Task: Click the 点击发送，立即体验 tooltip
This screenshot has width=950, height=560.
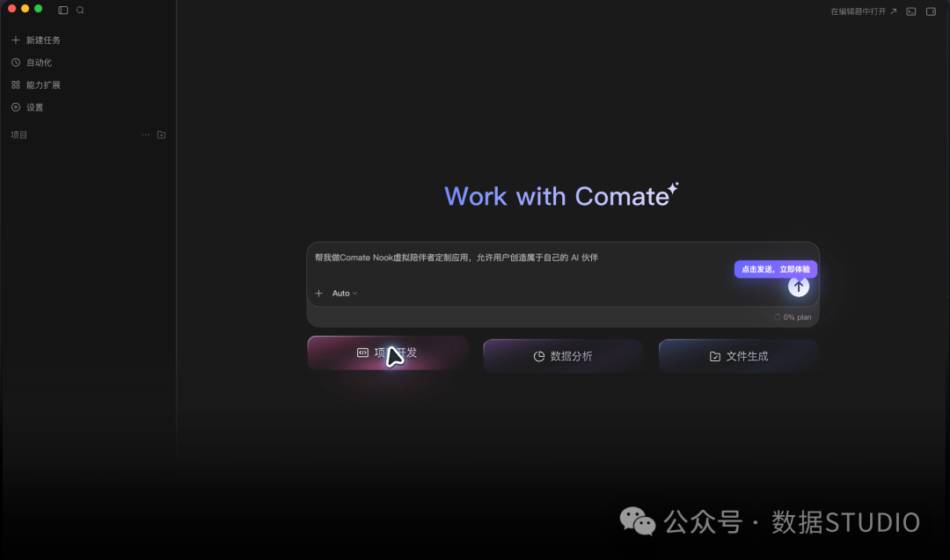Action: 776,269
